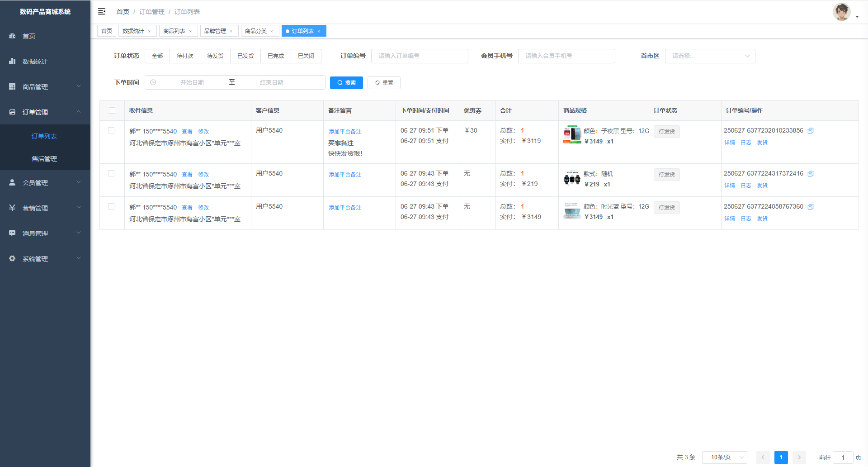The image size is (868, 467).
Task: Click the copy icon for order 250627-6377224058767360
Action: point(811,207)
